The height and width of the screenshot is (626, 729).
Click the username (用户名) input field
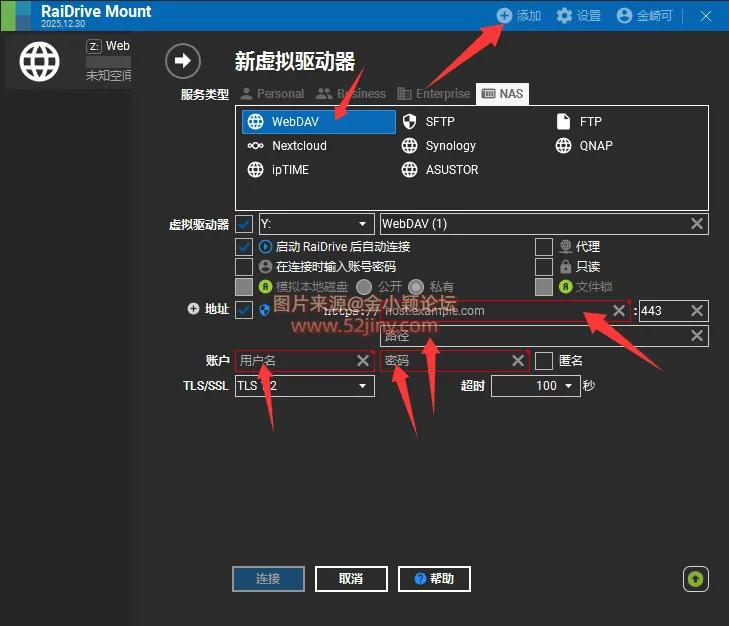tap(295, 360)
